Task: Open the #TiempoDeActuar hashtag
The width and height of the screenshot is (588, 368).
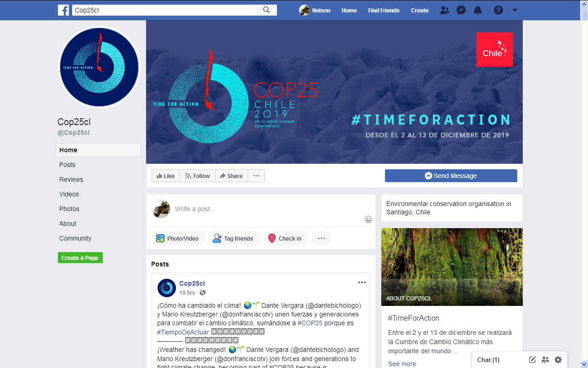Action: pos(183,332)
